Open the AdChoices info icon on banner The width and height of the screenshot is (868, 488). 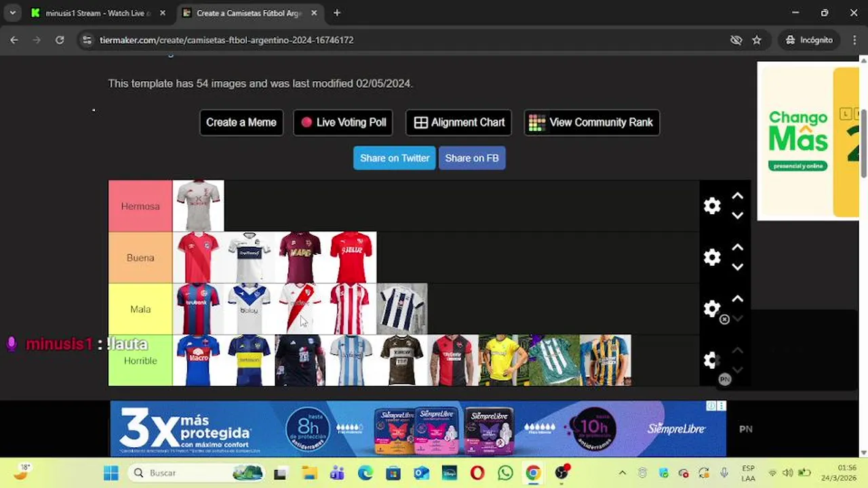tap(711, 406)
